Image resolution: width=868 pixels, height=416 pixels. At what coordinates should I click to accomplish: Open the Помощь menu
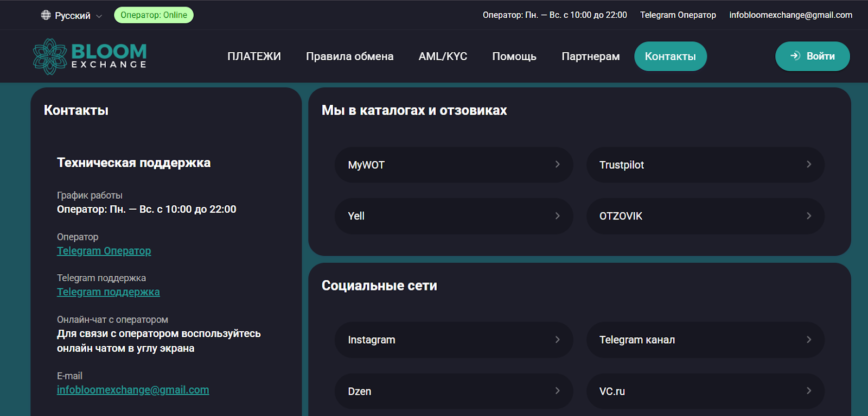pos(514,56)
